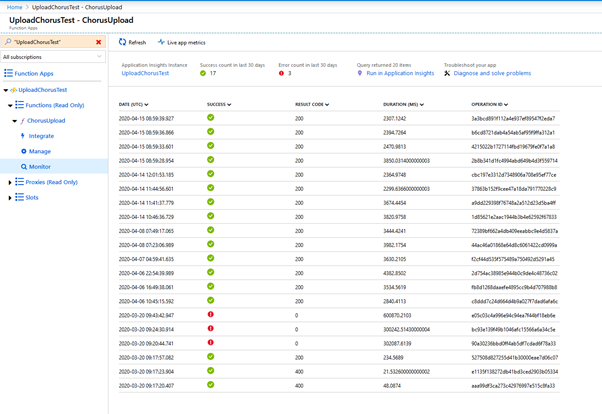Open Proxies (Read Only) in the tree
Viewport: 602px width, 414px height.
pos(51,182)
